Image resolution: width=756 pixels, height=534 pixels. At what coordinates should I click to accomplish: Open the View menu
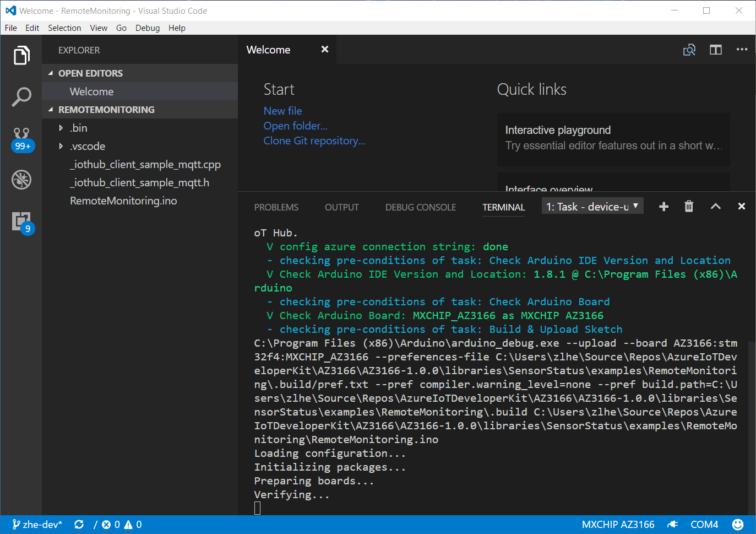(x=99, y=28)
